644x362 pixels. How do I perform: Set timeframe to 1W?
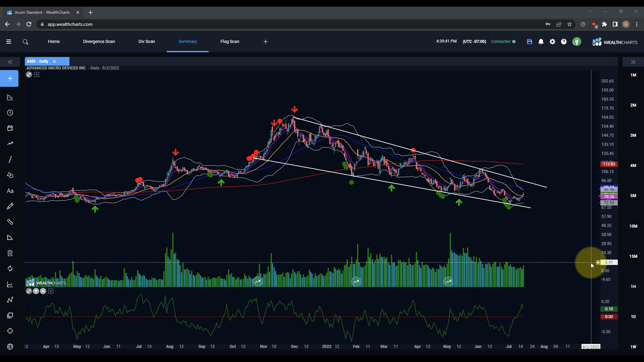pyautogui.click(x=633, y=347)
